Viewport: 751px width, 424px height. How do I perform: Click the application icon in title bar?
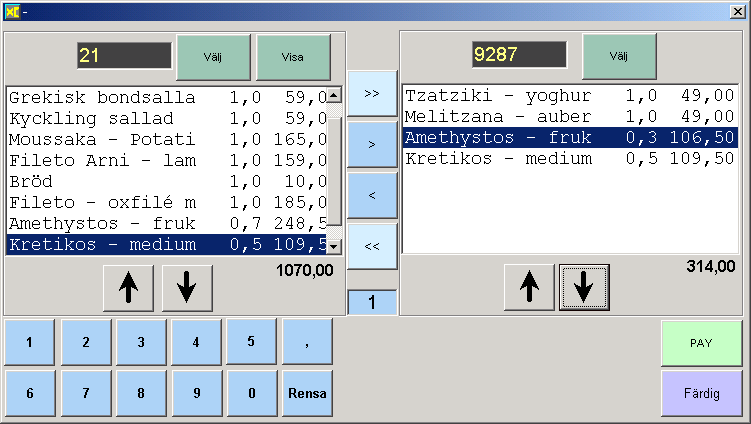[x=12, y=12]
